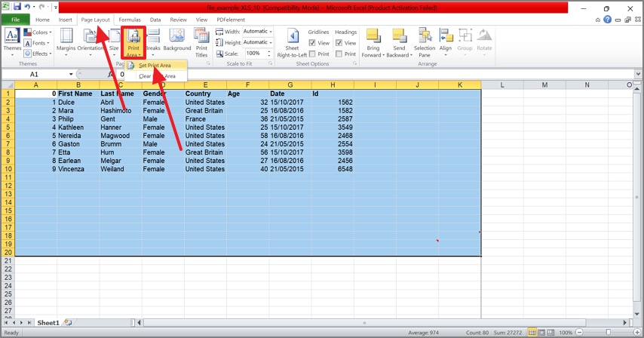Toggle Headings Print checkbox

tap(339, 54)
